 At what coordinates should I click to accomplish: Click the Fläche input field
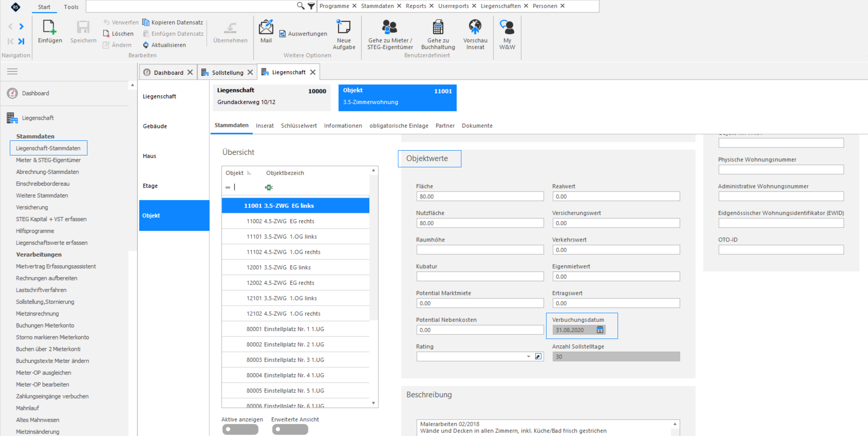point(480,197)
